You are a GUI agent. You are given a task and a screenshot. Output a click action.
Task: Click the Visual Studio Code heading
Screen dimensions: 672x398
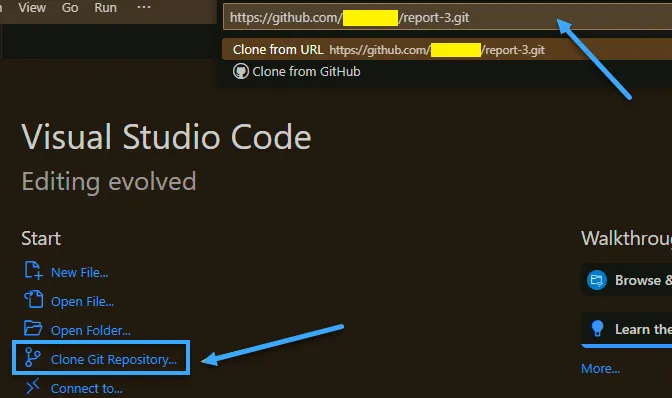[x=166, y=137]
